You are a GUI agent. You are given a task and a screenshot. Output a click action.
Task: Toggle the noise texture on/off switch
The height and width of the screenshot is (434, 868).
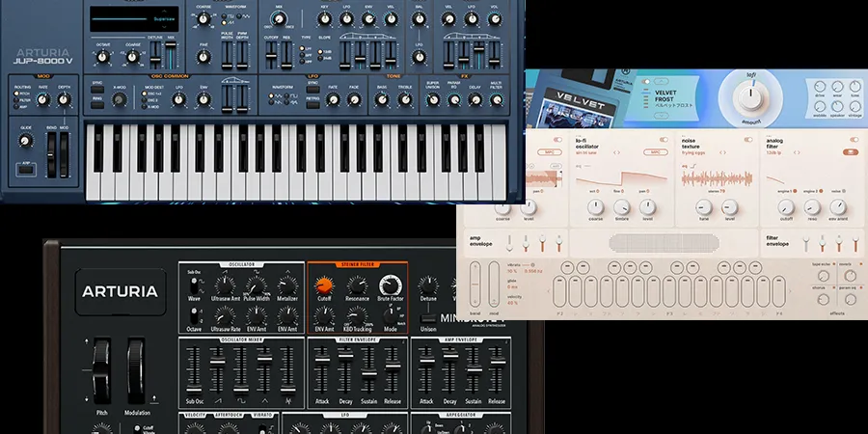pos(748,140)
